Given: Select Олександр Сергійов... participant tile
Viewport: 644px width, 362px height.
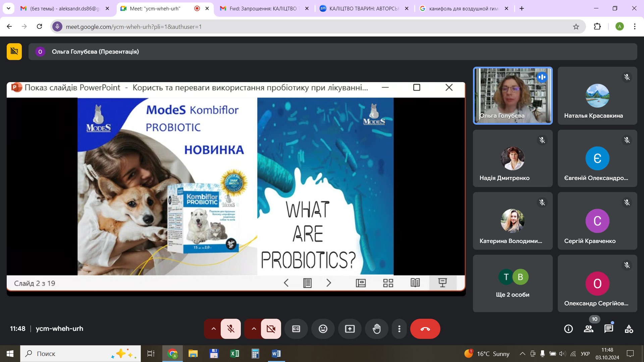Looking at the screenshot, I should tap(597, 284).
